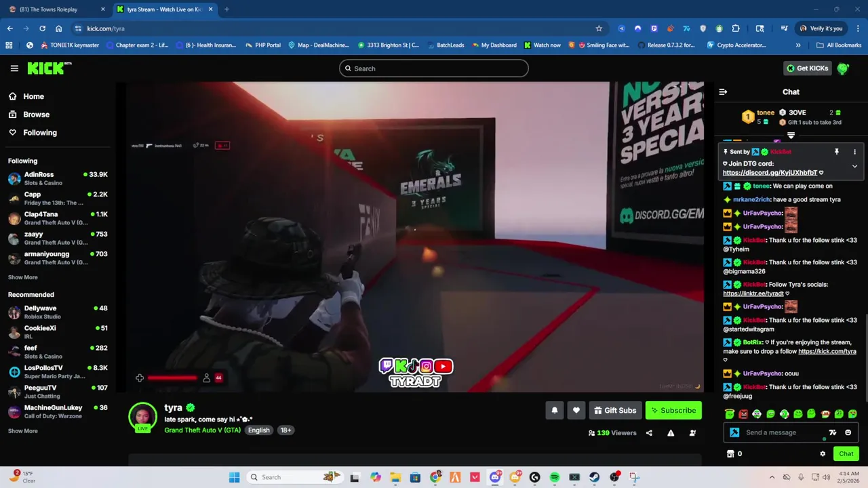Expand Show More under Following
The image size is (868, 488).
(22, 277)
